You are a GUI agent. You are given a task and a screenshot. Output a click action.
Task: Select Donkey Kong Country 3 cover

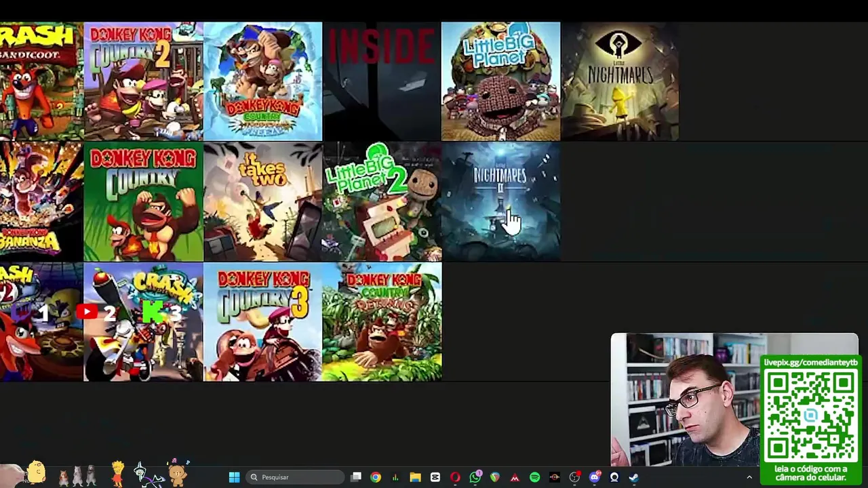point(262,322)
